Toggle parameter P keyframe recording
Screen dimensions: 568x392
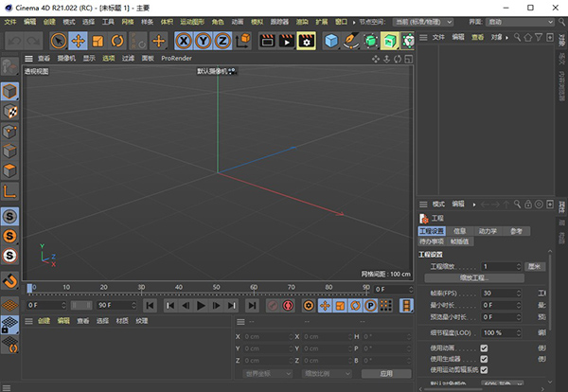[x=370, y=306]
